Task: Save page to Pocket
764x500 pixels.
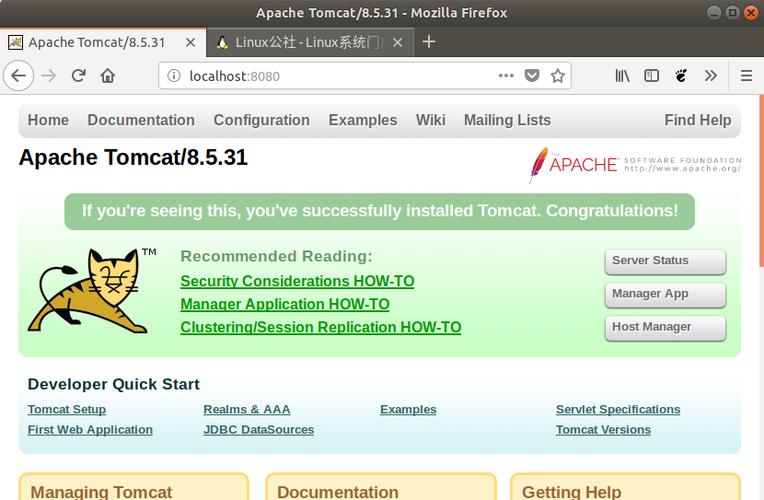Action: coord(532,76)
